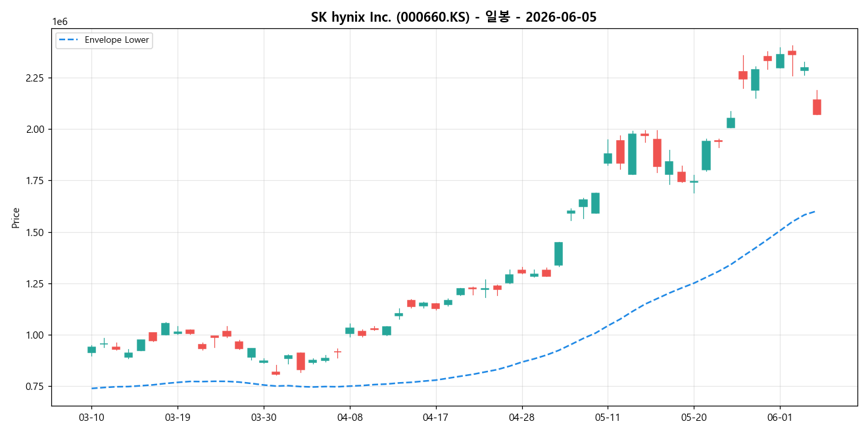This screenshot has width=868, height=434.
Task: Click the right end of the Envelope Lower line
Action: [815, 211]
